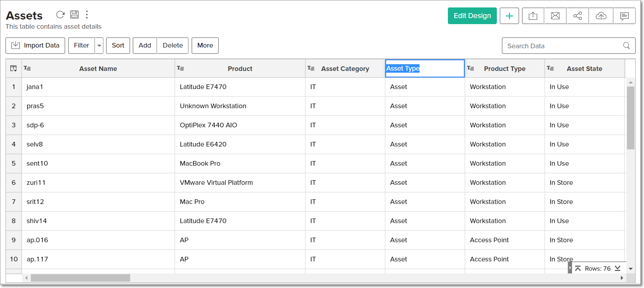Screen dimensions: 644x288
Task: Click data type icon of Product Type column
Action: [471, 68]
